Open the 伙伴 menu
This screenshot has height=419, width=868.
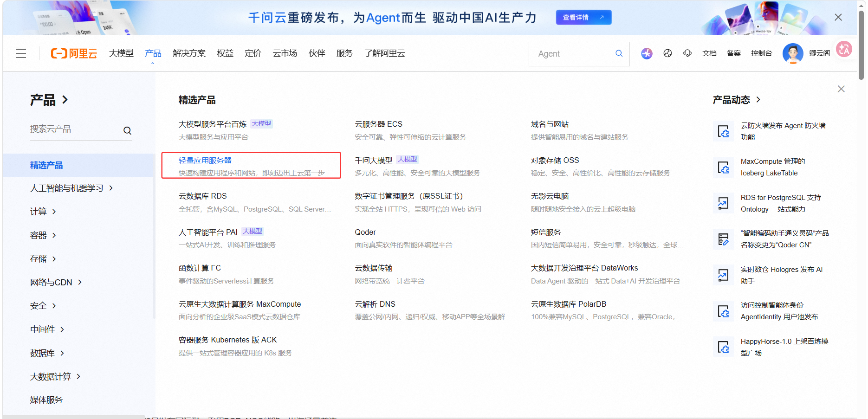tap(317, 53)
